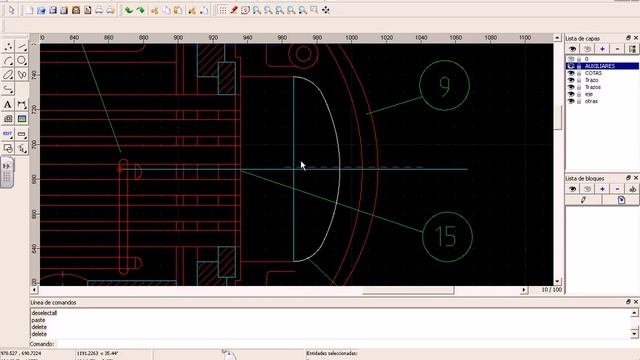Open the Lines drawing tools
The height and width of the screenshot is (360, 640).
(x=22, y=47)
